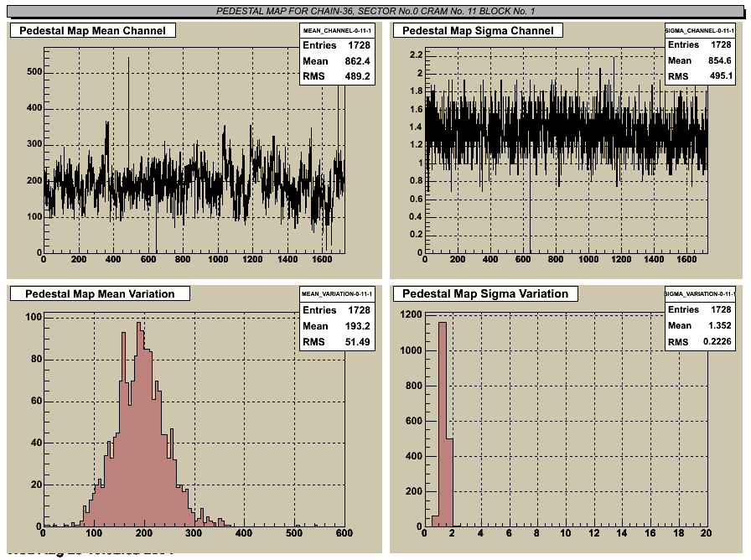751x560 pixels.
Task: Click the Mean value 1.352 in stats
Action: pos(719,325)
